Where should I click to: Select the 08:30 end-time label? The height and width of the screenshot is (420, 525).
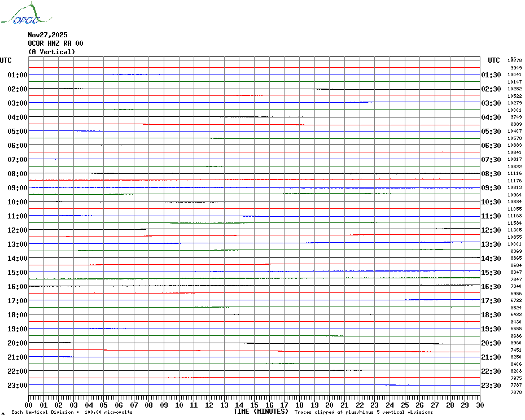491,174
